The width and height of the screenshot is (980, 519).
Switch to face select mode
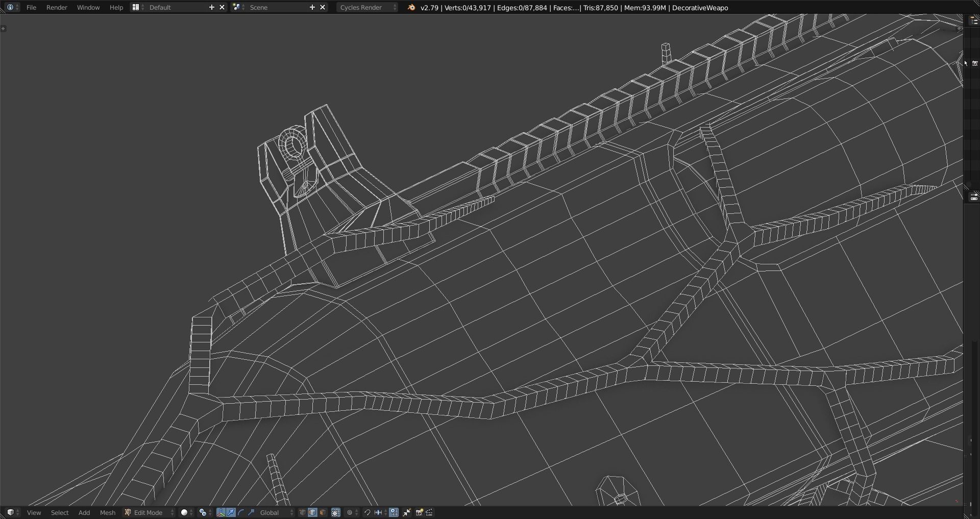point(323,512)
